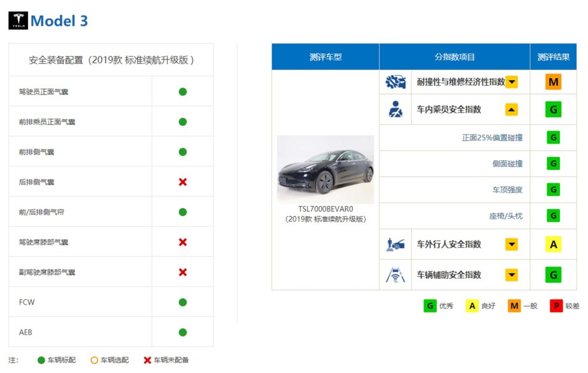The width and height of the screenshot is (588, 373).
Task: Click the red 车辆未配备 legend X
Action: coord(148,360)
